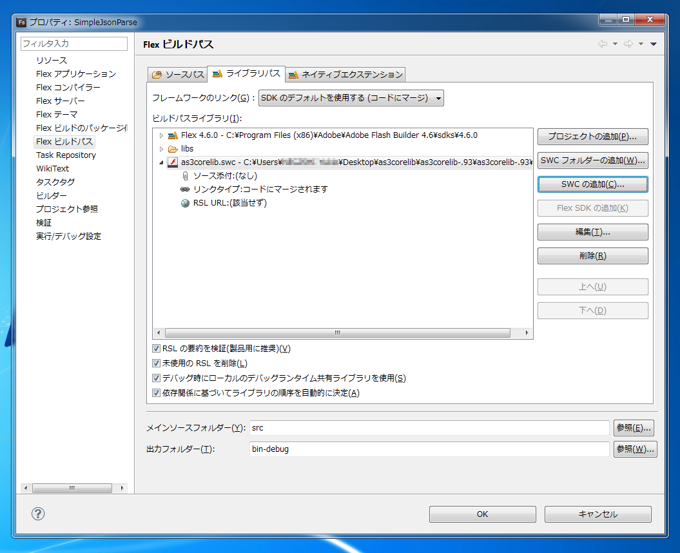Viewport: 680px width, 553px height.
Task: Select ビルダー in the sidebar
Action: point(51,195)
